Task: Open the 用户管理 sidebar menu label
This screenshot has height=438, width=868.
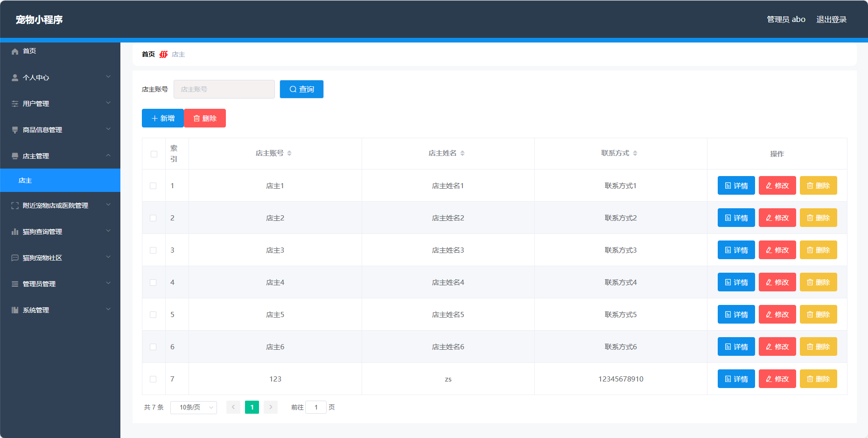Action: point(36,104)
